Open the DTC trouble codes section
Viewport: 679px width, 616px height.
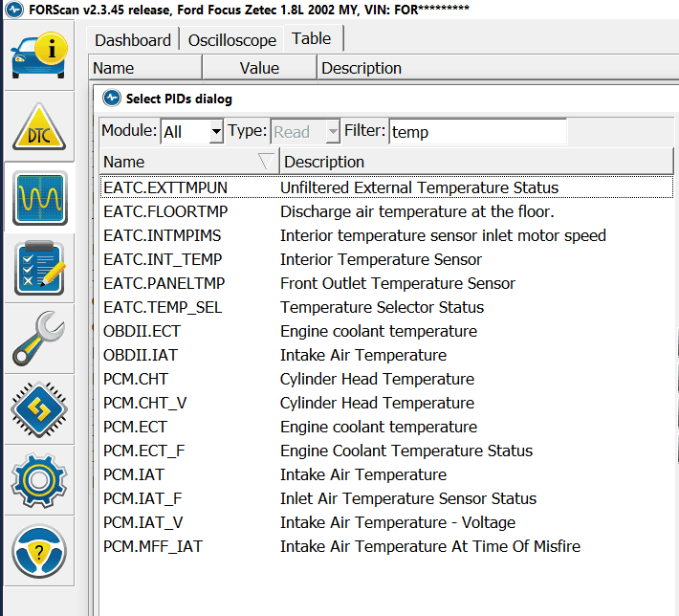coord(39,127)
